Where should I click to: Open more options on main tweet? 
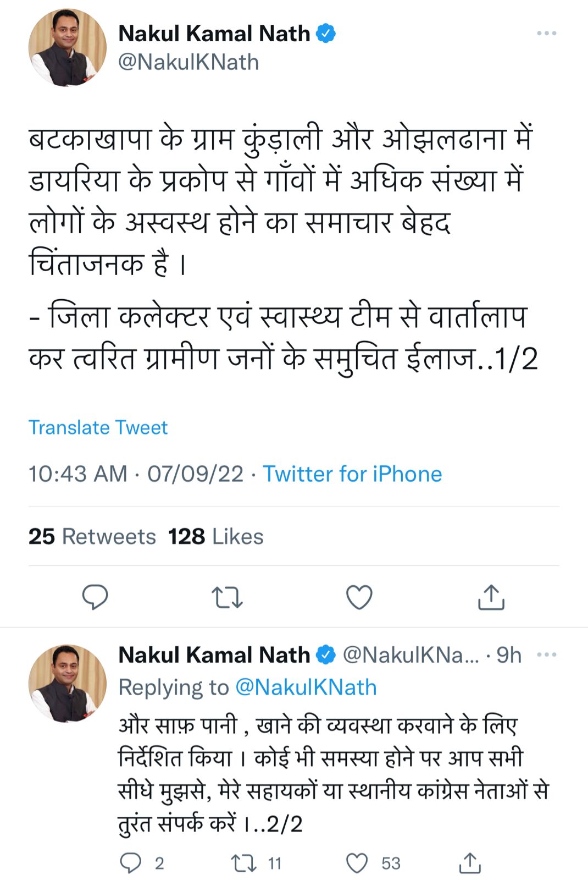point(546,34)
